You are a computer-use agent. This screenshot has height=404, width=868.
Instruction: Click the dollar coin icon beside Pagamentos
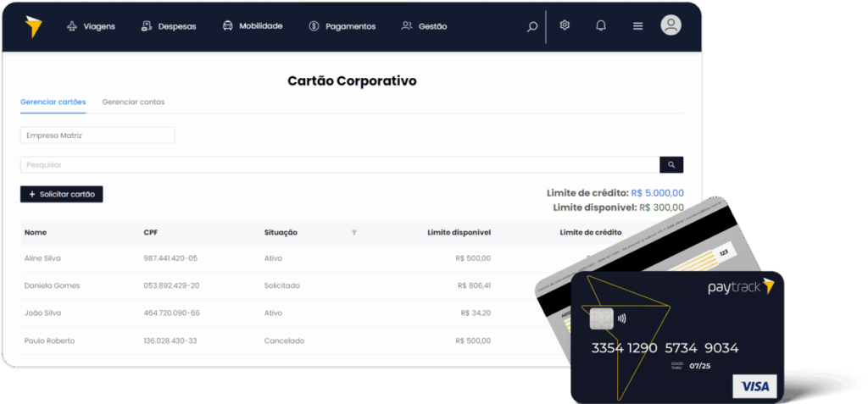click(314, 26)
